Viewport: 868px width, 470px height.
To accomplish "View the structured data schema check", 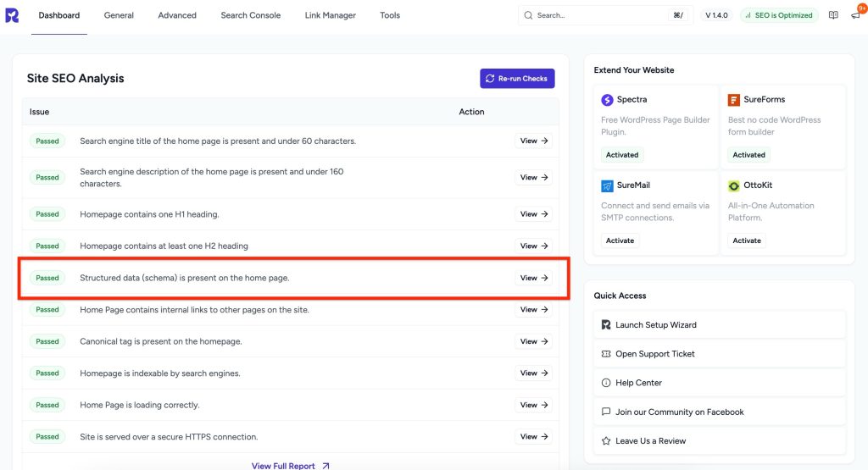I will click(x=533, y=278).
